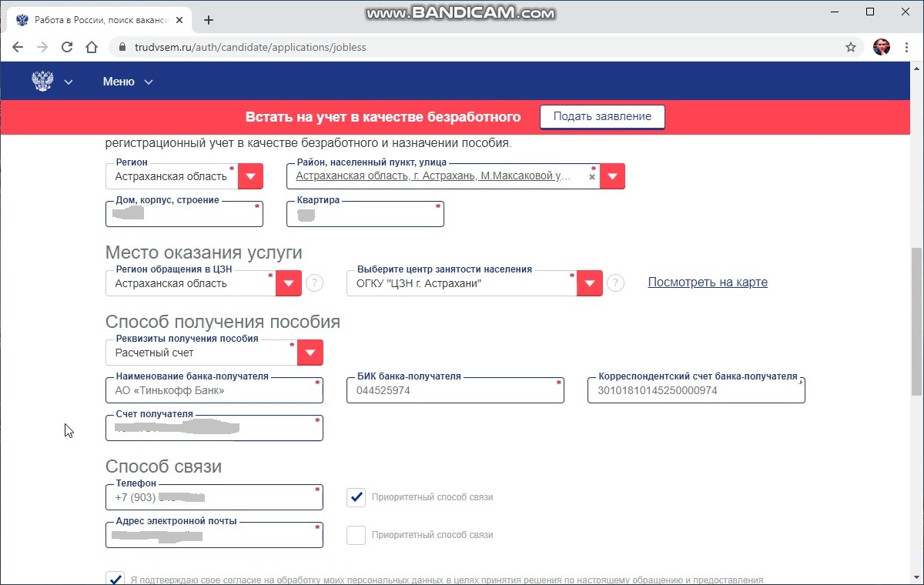This screenshot has height=585, width=924.
Task: Click the Телефон input field
Action: tap(214, 497)
